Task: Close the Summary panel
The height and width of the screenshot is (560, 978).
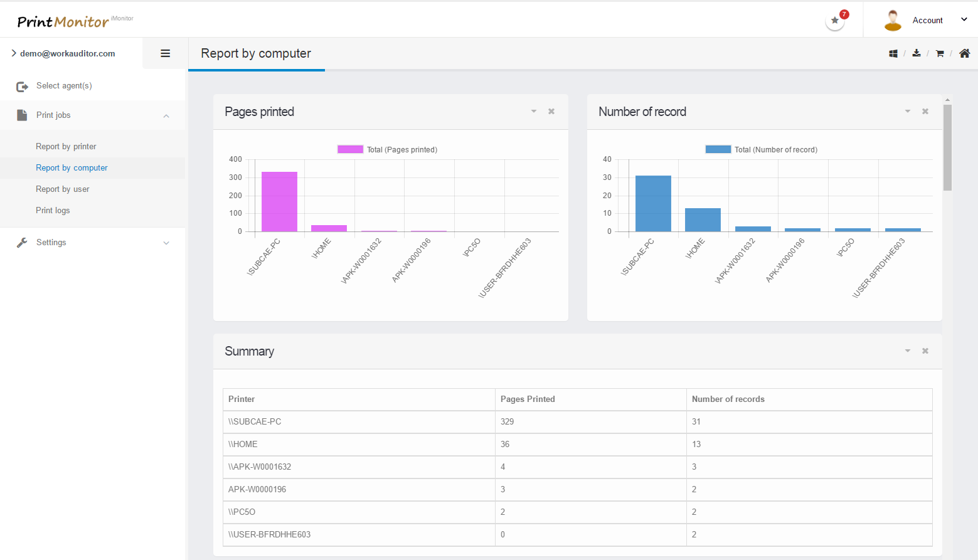Action: tap(925, 351)
